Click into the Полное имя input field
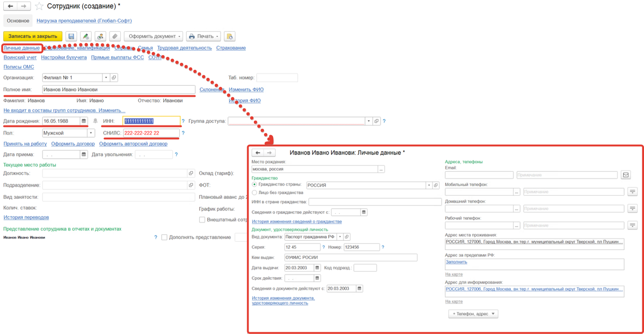This screenshot has height=334, width=644. click(119, 90)
